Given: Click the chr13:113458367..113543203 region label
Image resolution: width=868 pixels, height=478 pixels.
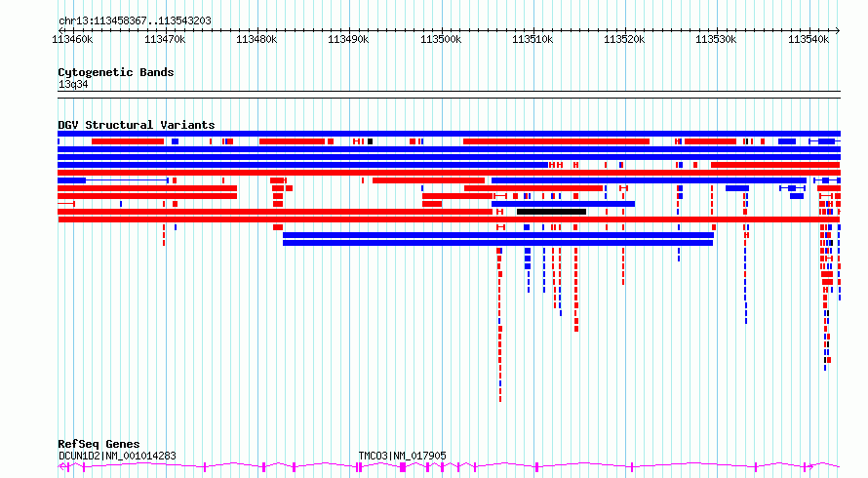Looking at the screenshot, I should [x=135, y=21].
